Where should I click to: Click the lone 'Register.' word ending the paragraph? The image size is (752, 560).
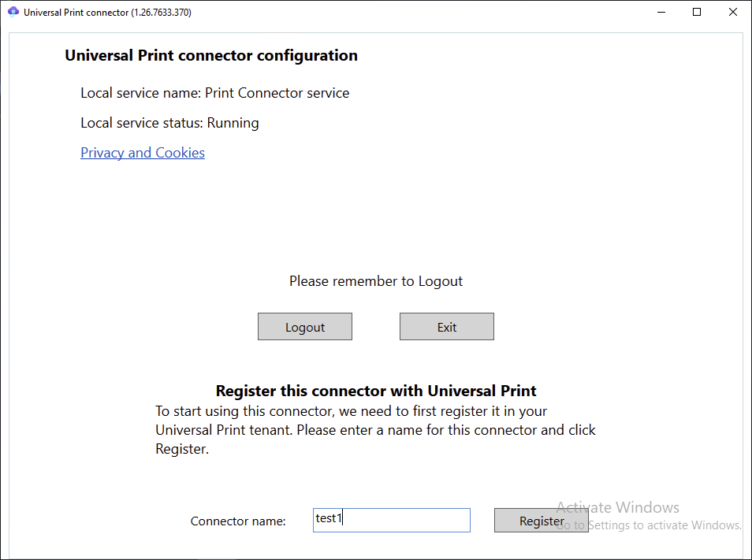[x=182, y=449]
